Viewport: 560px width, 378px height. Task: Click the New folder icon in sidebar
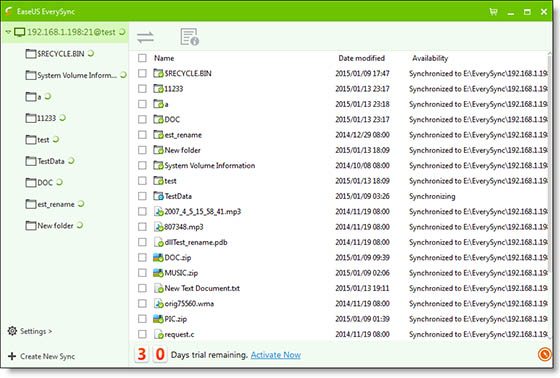coord(31,225)
